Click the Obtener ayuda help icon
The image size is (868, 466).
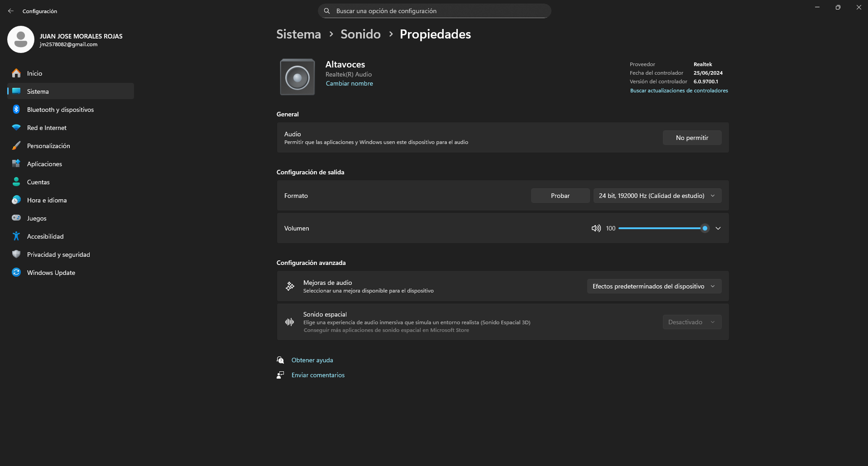[x=280, y=360]
